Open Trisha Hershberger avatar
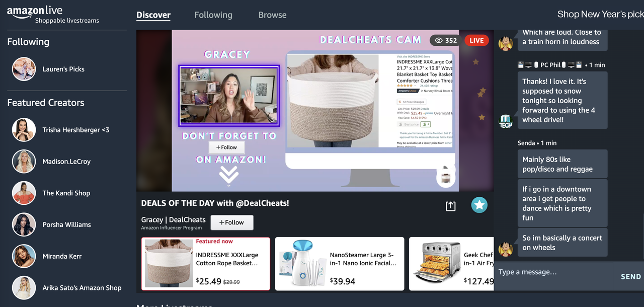The width and height of the screenshot is (644, 307). coord(24,130)
